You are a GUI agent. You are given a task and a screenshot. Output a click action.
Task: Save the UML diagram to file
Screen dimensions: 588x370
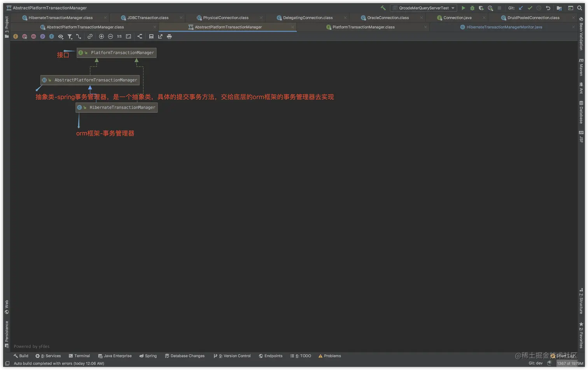151,37
